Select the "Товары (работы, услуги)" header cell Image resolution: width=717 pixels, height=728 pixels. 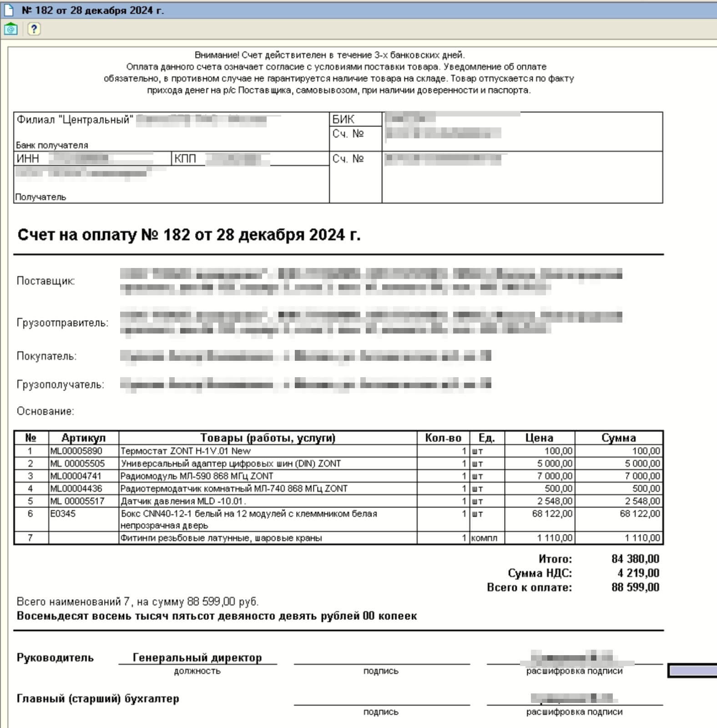point(268,438)
